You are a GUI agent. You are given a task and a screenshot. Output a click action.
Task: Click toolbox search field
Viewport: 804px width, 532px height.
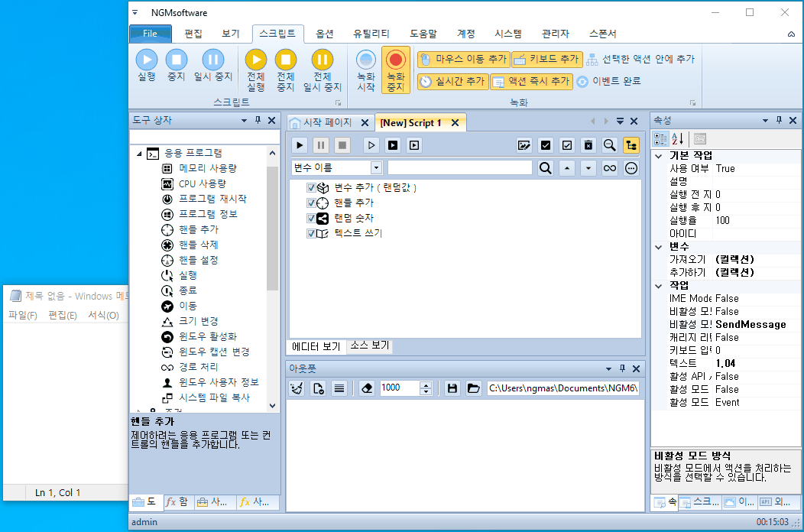click(x=205, y=138)
